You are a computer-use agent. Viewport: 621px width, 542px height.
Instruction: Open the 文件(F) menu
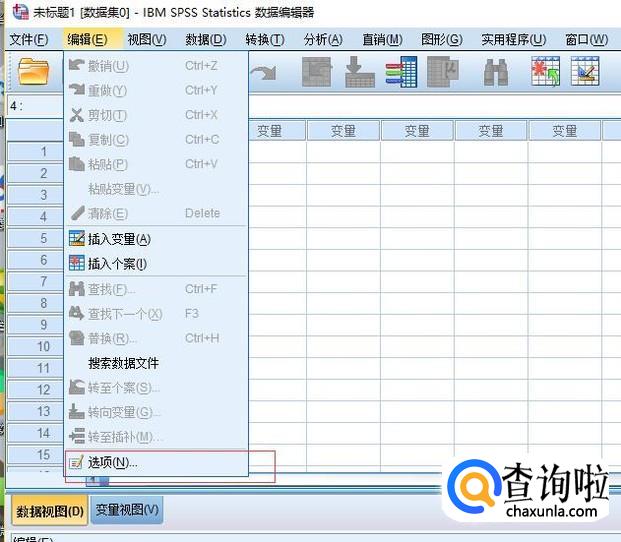[29, 40]
